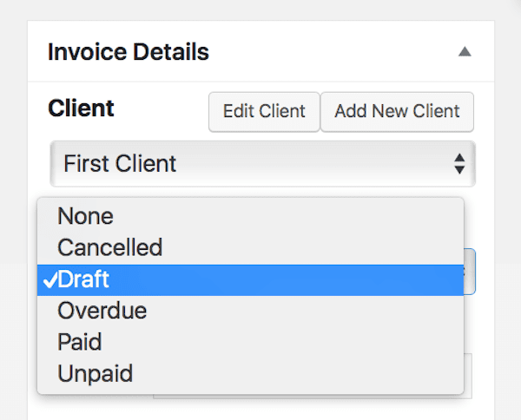
Task: Click the Add New Client button
Action: 397,112
